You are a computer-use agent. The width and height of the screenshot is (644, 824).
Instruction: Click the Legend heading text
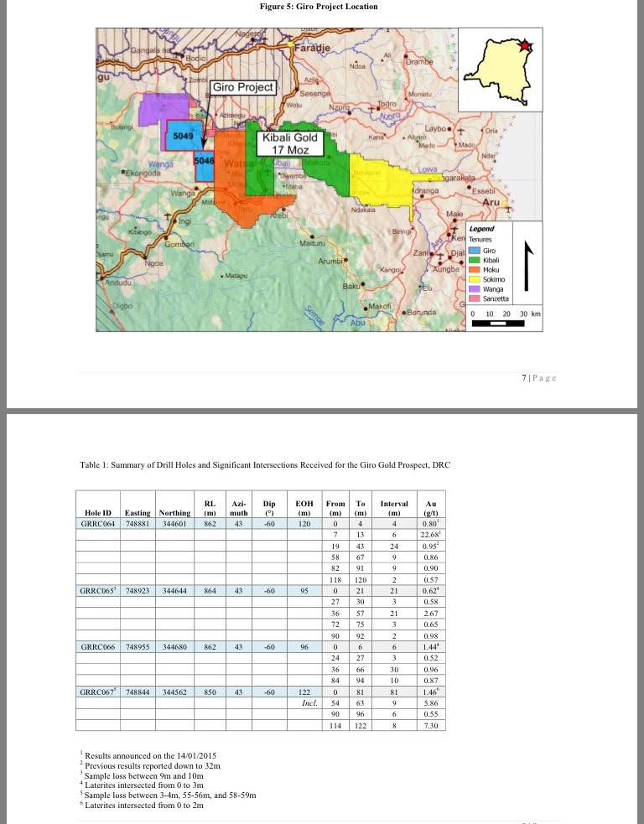tap(481, 229)
